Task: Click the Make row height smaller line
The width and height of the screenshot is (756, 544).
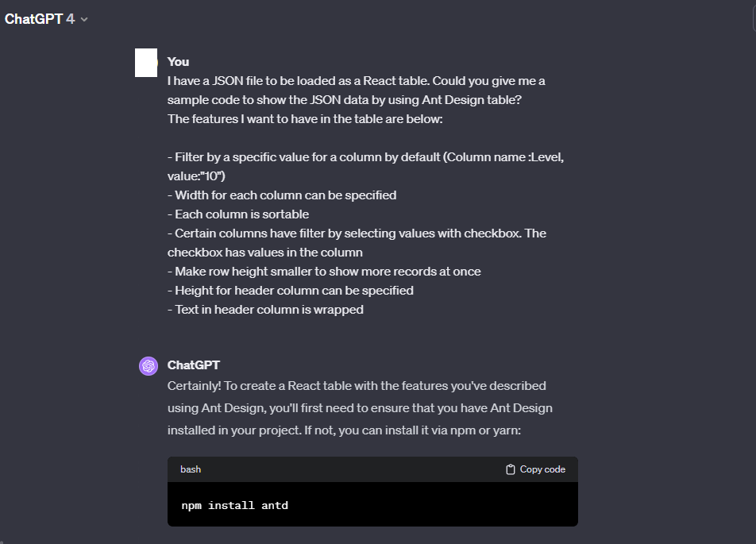Action: click(x=324, y=272)
